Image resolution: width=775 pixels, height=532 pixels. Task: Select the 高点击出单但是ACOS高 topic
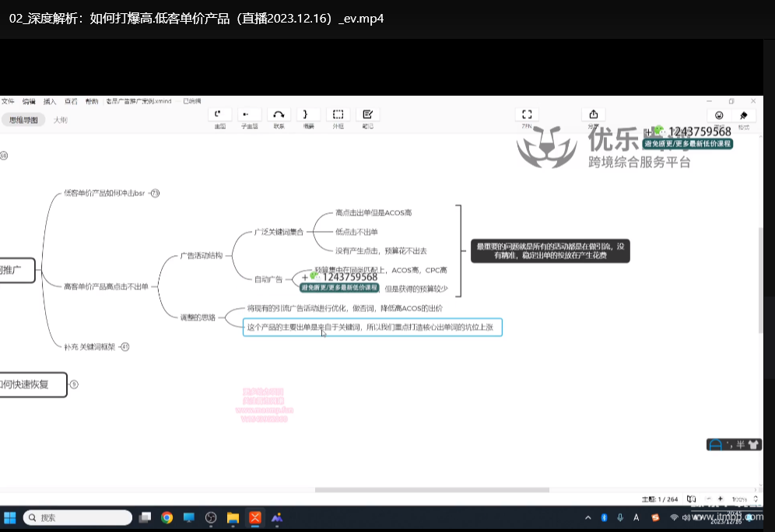coord(373,213)
